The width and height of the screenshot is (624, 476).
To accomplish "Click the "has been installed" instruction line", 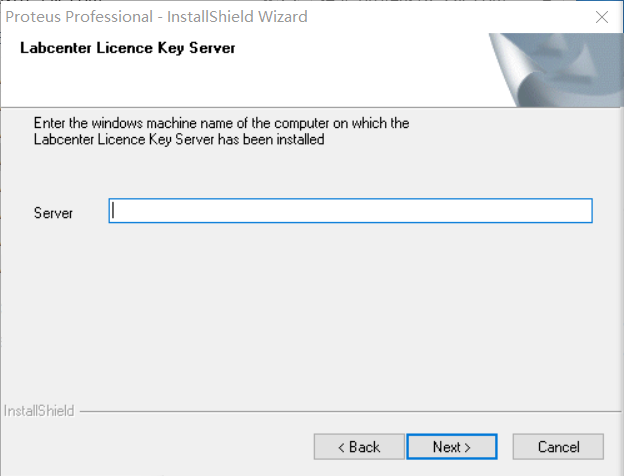I will click(178, 140).
